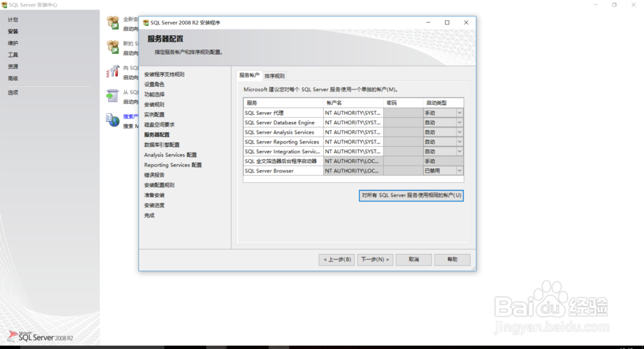Viewport: 644px width, 349px height.
Task: Click account name cell for SQL Server 代理
Action: tap(353, 113)
